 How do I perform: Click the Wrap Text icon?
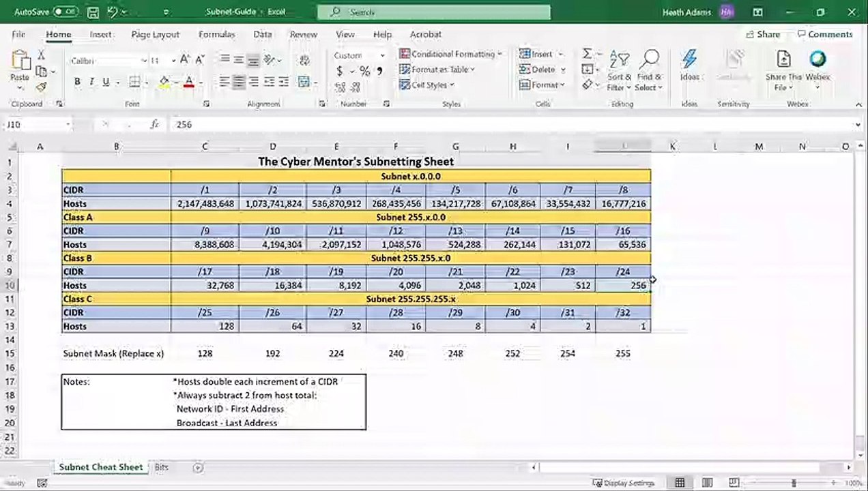click(304, 61)
